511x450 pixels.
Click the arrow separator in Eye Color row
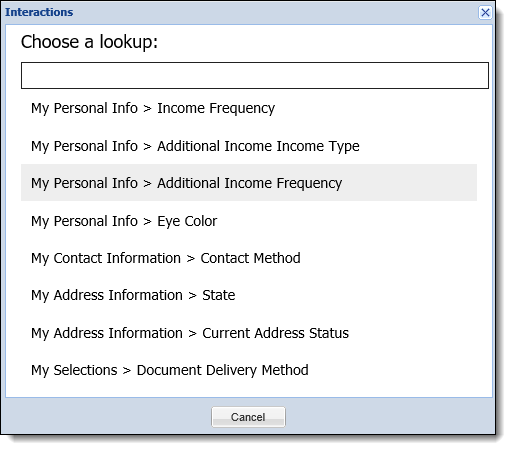tap(147, 222)
